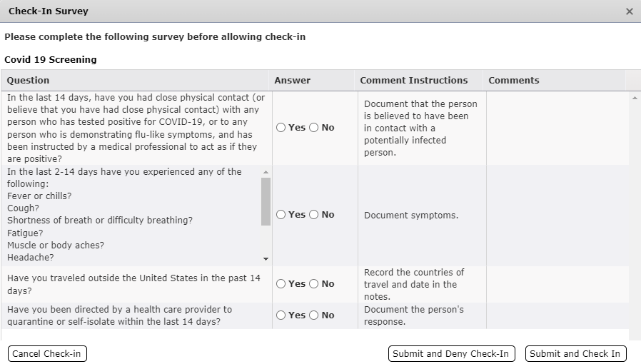Screen dimensions: 641x364
Task: Mark Yes for traveled outside United States
Action: tap(281, 284)
